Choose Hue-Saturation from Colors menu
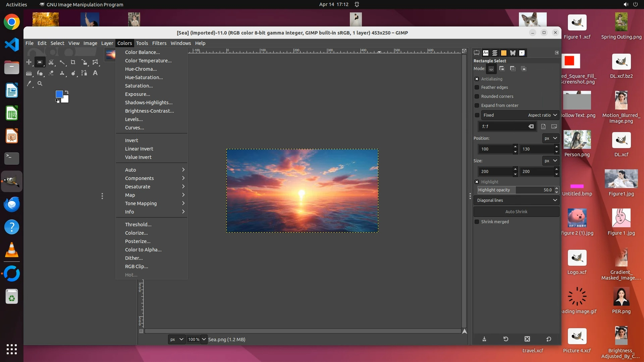 point(144,77)
